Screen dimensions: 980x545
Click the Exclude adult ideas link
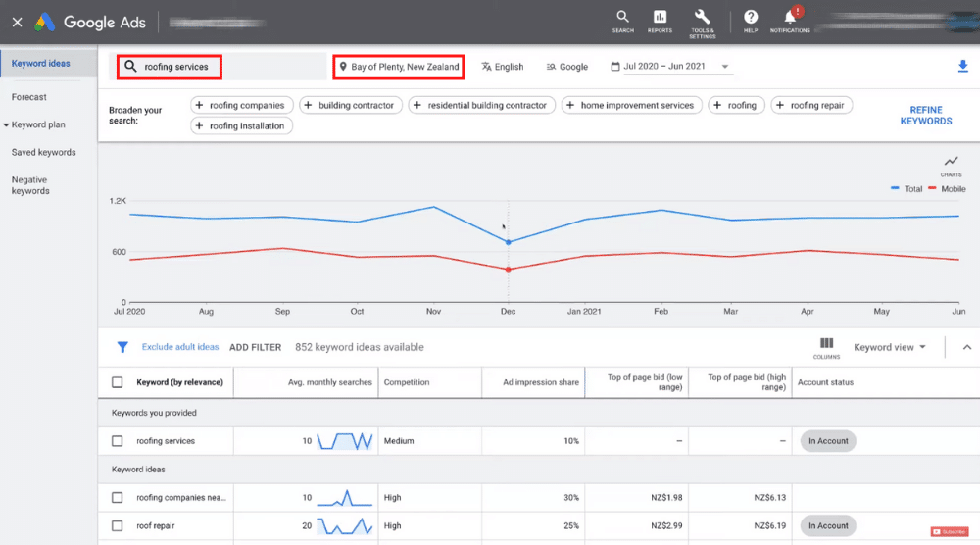click(x=180, y=347)
